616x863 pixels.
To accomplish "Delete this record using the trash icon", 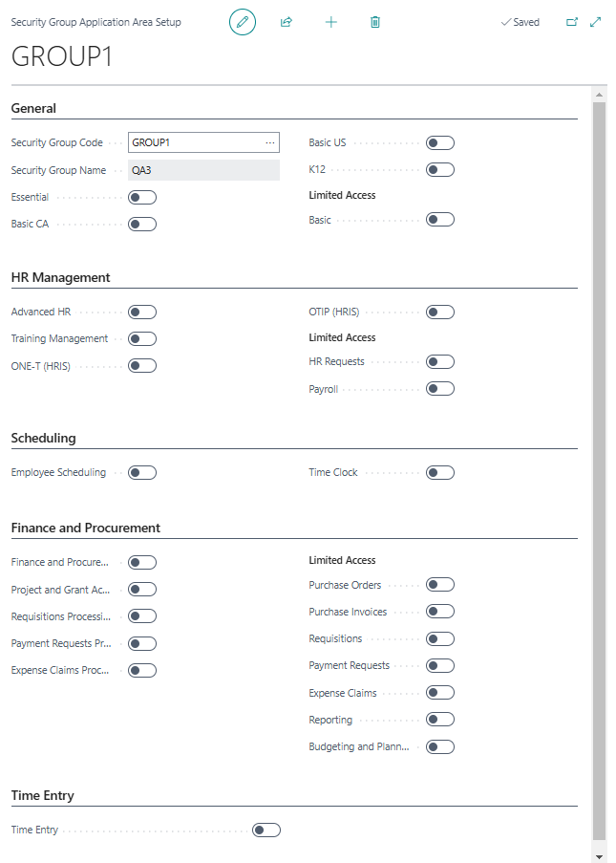I will tap(374, 21).
